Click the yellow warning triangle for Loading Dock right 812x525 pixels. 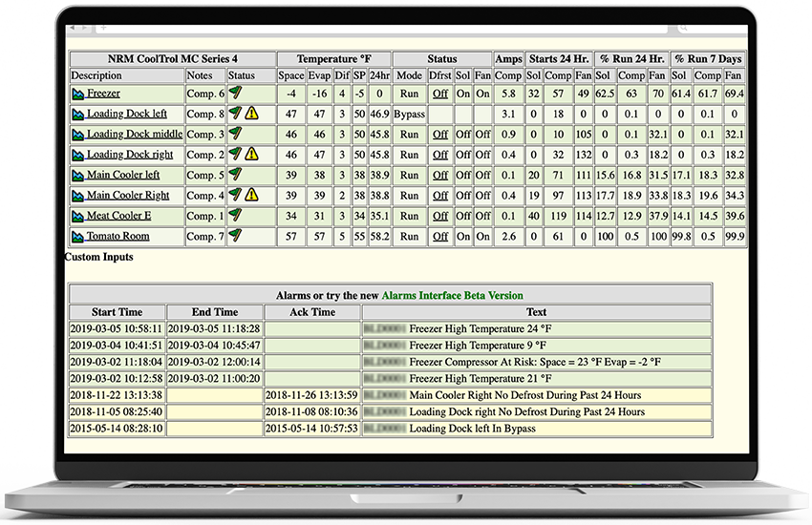[251, 154]
